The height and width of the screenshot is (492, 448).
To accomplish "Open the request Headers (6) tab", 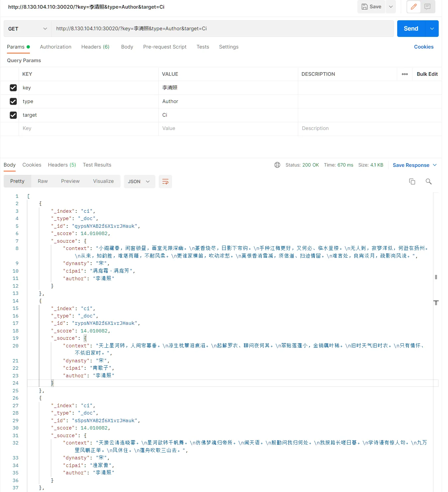I will click(x=95, y=47).
